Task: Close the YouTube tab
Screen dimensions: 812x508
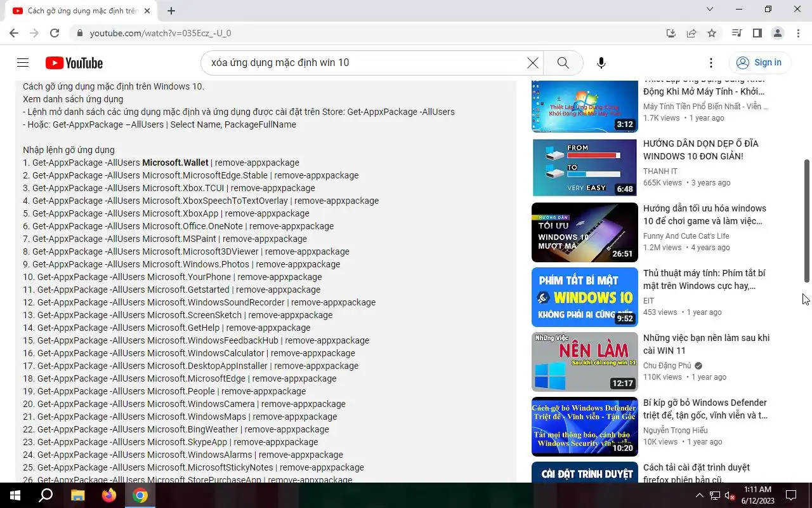Action: [147, 11]
